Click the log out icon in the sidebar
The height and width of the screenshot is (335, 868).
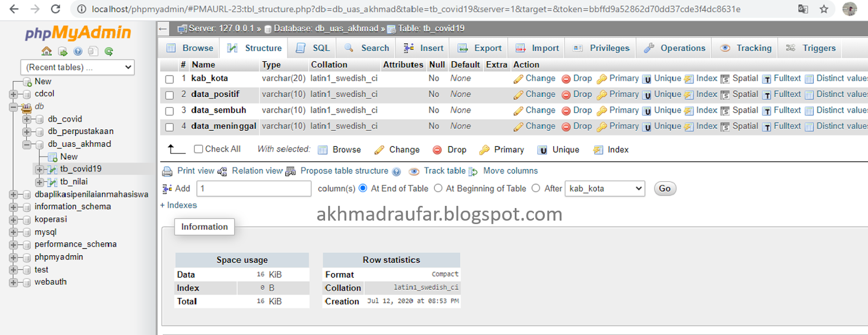tap(63, 51)
